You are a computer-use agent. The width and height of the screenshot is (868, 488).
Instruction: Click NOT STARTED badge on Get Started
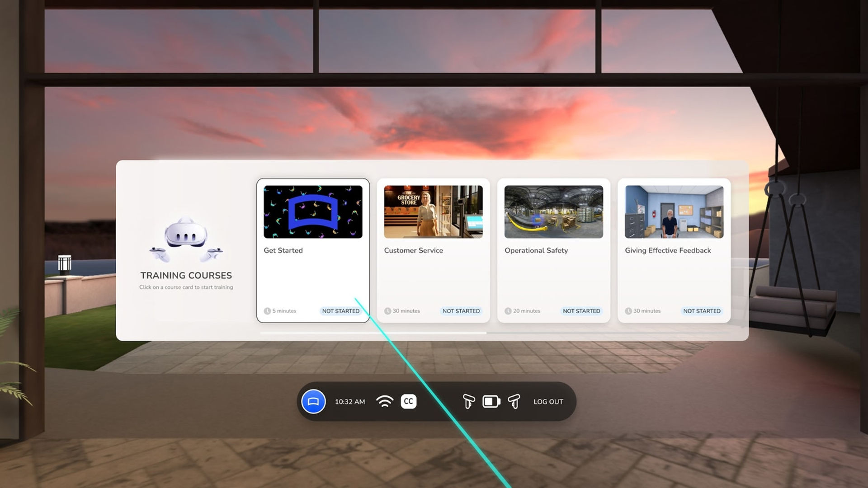[341, 311]
